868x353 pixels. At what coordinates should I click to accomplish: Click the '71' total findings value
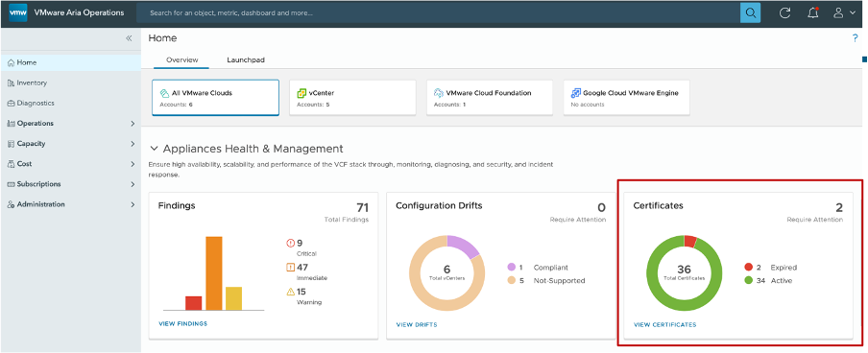[362, 208]
